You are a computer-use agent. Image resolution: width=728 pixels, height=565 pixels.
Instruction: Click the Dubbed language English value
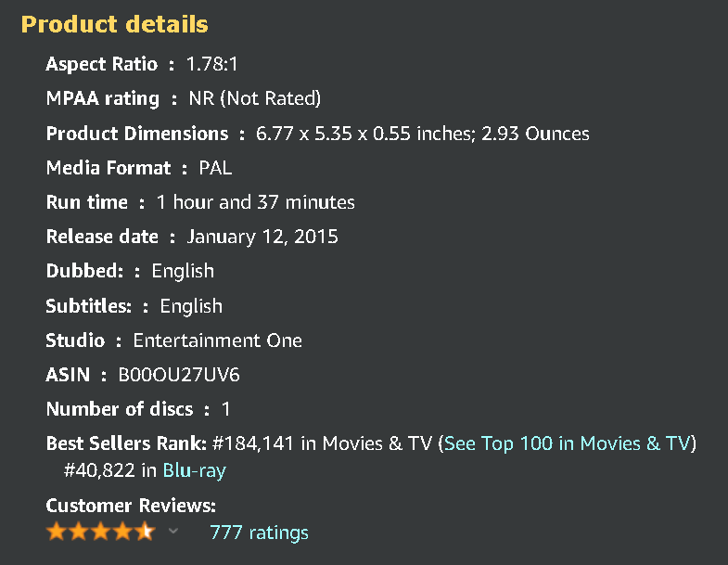(183, 271)
